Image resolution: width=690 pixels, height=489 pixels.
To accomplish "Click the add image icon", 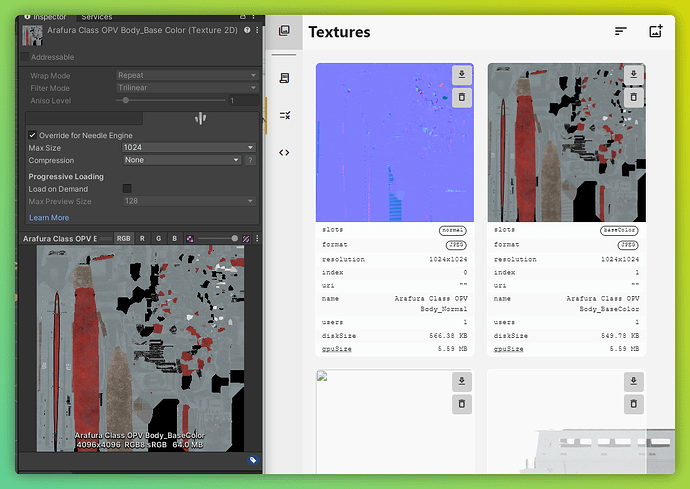I will tap(656, 32).
